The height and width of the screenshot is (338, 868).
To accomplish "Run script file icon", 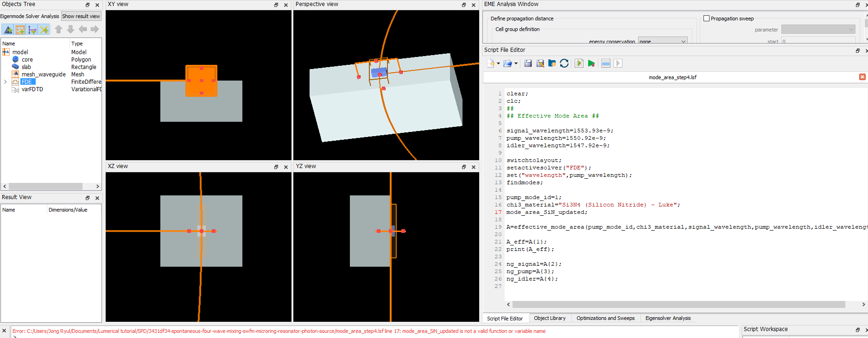I will (579, 63).
